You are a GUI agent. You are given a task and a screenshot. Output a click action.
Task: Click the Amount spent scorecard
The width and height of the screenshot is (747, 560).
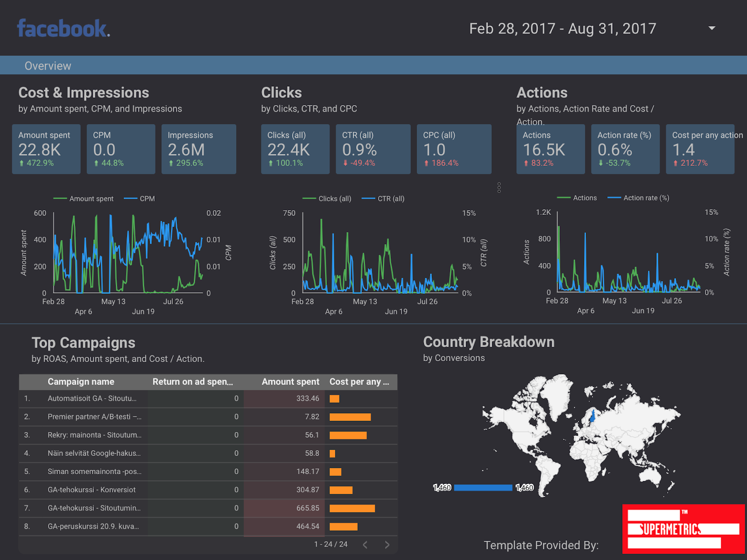coord(46,149)
